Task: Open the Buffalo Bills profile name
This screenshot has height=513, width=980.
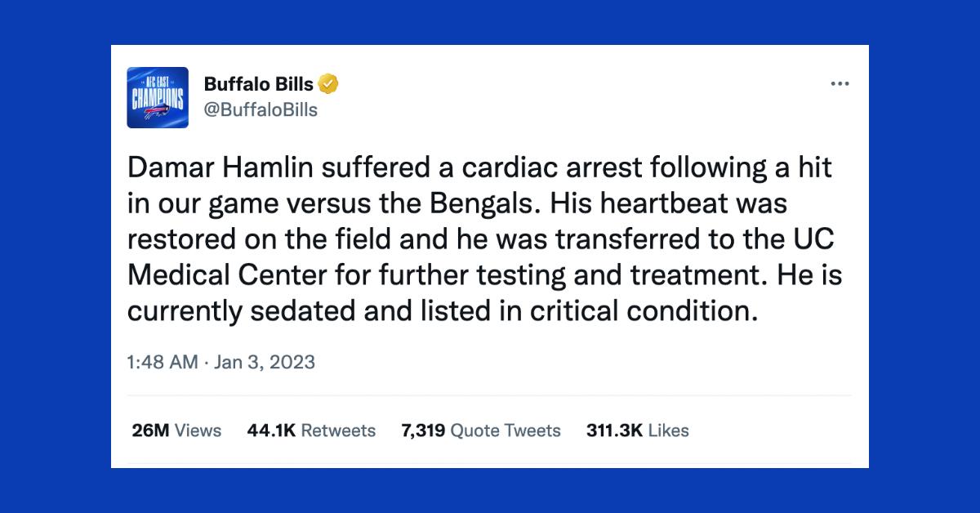Action: pyautogui.click(x=256, y=83)
